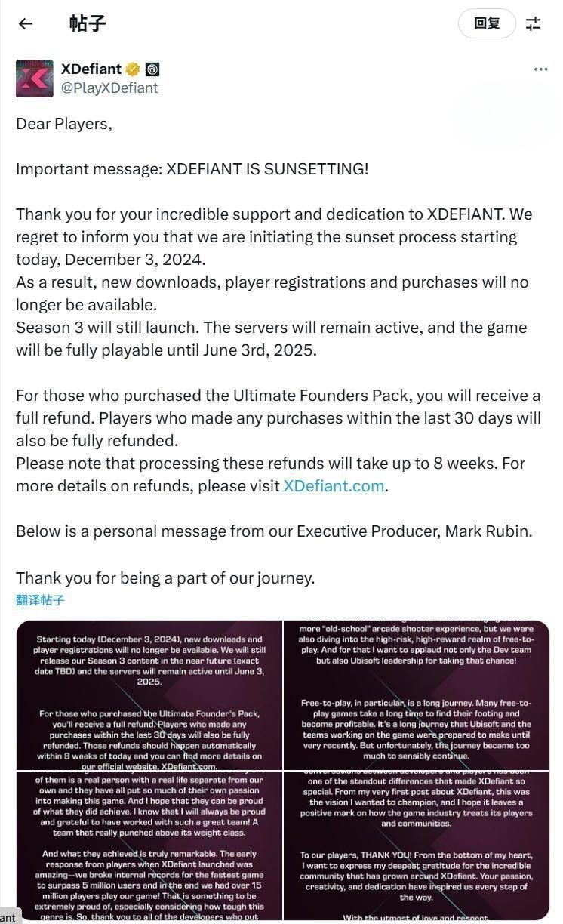The image size is (563, 924).
Task: Open the top-left attached image
Action: (149, 695)
